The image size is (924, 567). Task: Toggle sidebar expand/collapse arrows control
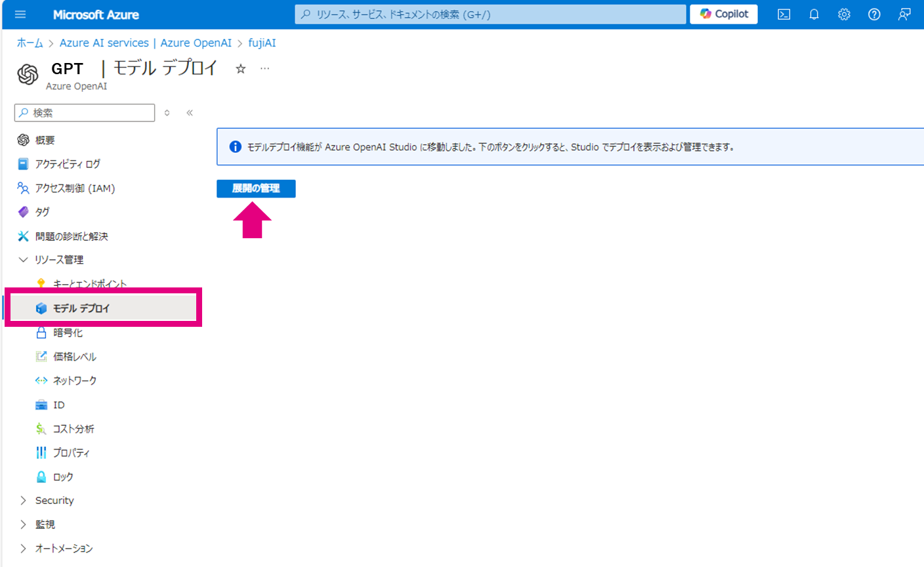tap(167, 113)
